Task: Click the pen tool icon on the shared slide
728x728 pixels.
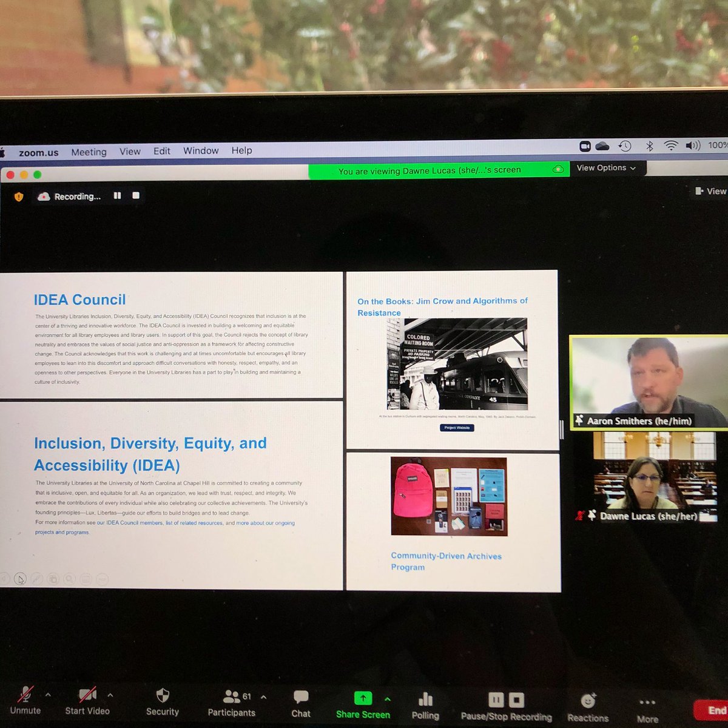Action: [x=36, y=579]
